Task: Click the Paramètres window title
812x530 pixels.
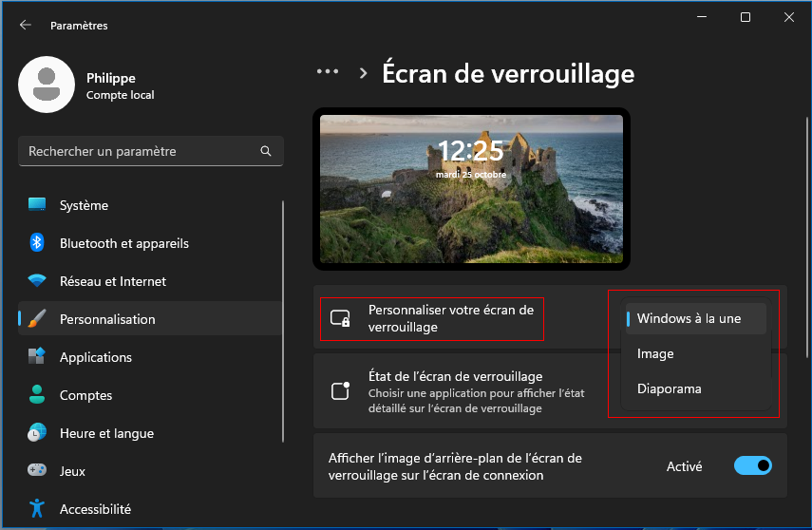Action: tap(79, 26)
